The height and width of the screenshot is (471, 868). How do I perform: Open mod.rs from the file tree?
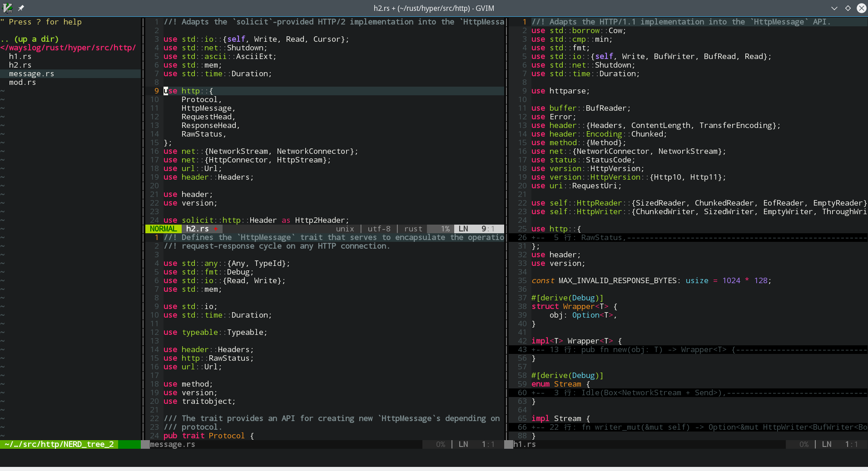[x=22, y=83]
